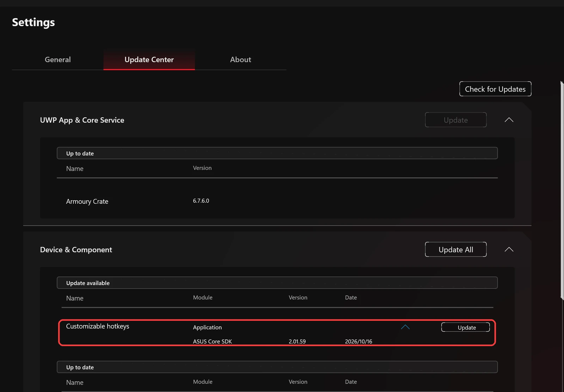Select the Armoury Crate entry
This screenshot has width=564, height=392.
(x=87, y=201)
